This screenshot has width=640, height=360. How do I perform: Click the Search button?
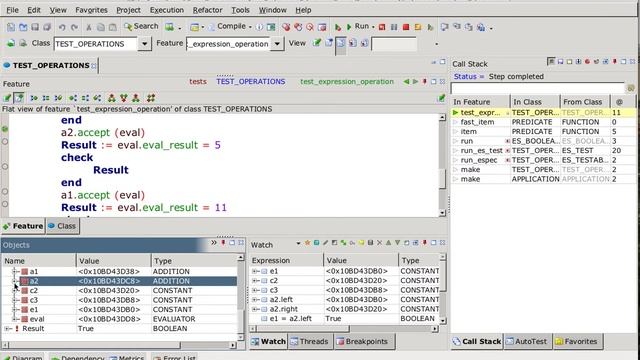pos(141,27)
